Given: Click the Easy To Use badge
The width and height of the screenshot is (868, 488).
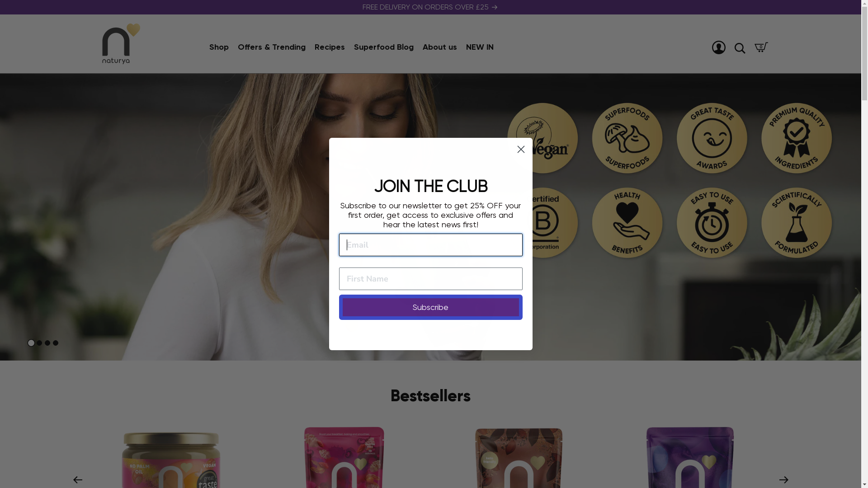Looking at the screenshot, I should [x=712, y=223].
